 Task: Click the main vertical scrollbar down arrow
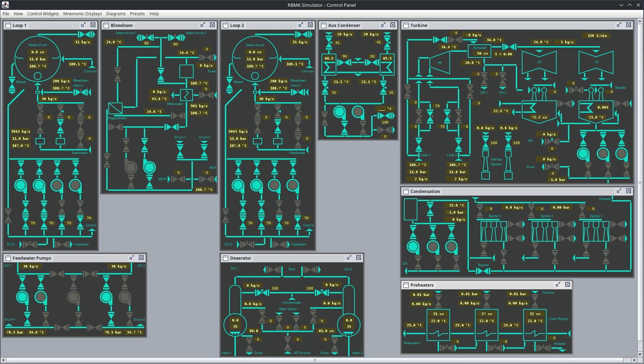pyautogui.click(x=640, y=354)
